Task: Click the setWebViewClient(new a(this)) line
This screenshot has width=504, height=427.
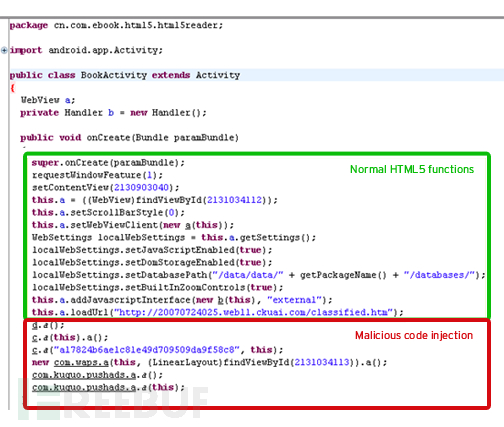Action: [x=133, y=225]
